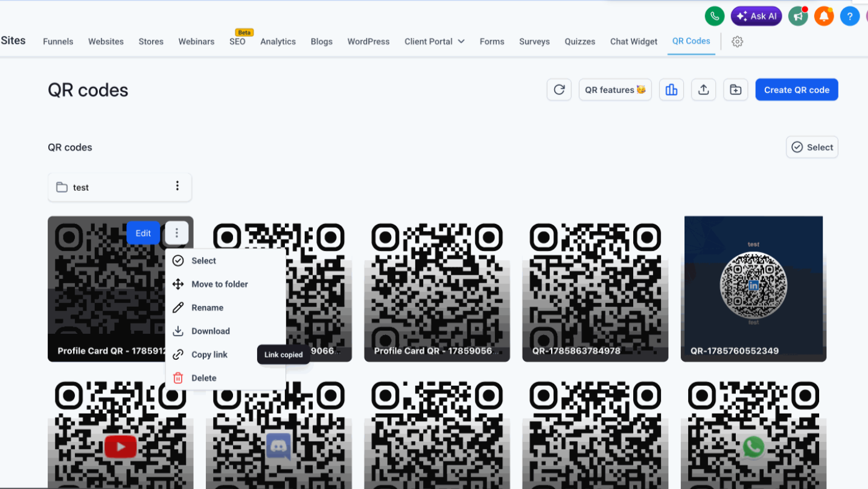
Task: Open the blue help question mark icon
Action: [x=850, y=16]
